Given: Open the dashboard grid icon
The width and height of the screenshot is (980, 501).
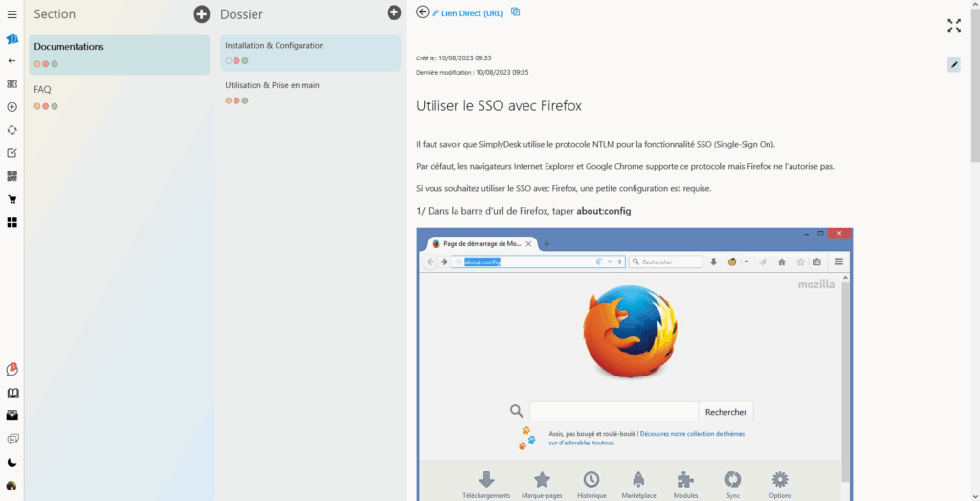Looking at the screenshot, I should [x=11, y=222].
